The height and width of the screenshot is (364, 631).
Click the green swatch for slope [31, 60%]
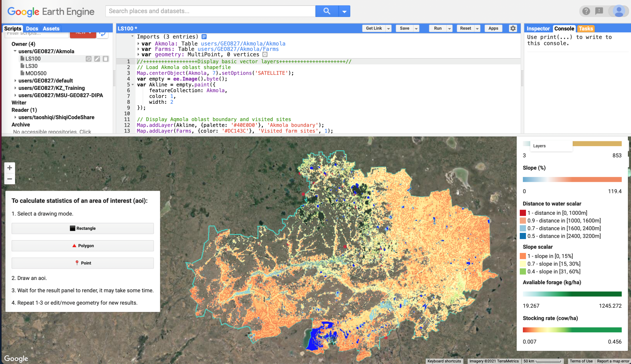523,271
